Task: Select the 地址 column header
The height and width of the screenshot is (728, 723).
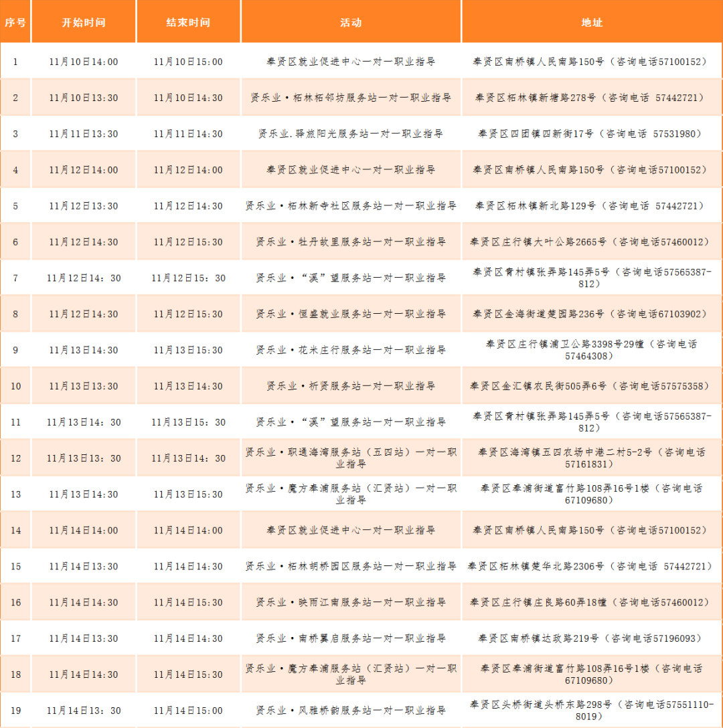Action: pos(592,22)
